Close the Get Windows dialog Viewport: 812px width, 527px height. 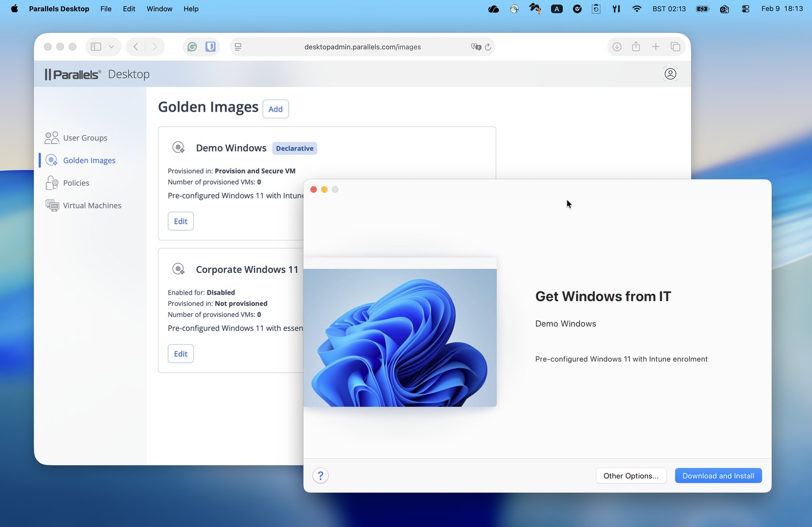point(314,190)
